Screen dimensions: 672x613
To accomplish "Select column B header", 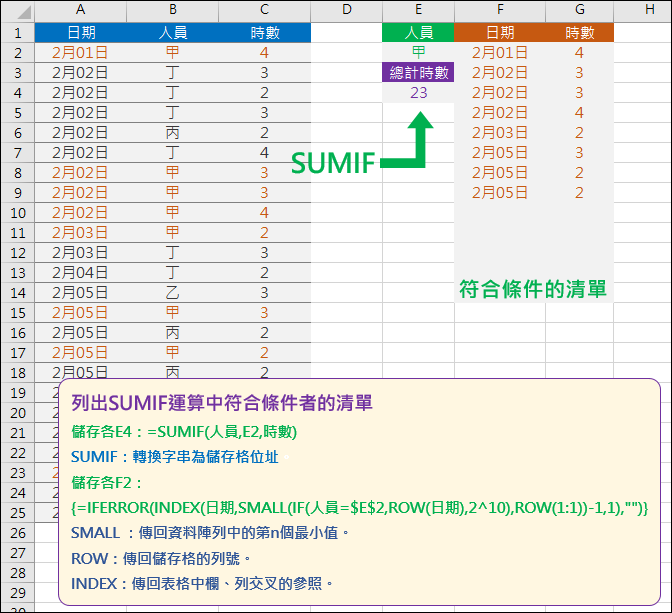I will [x=173, y=11].
